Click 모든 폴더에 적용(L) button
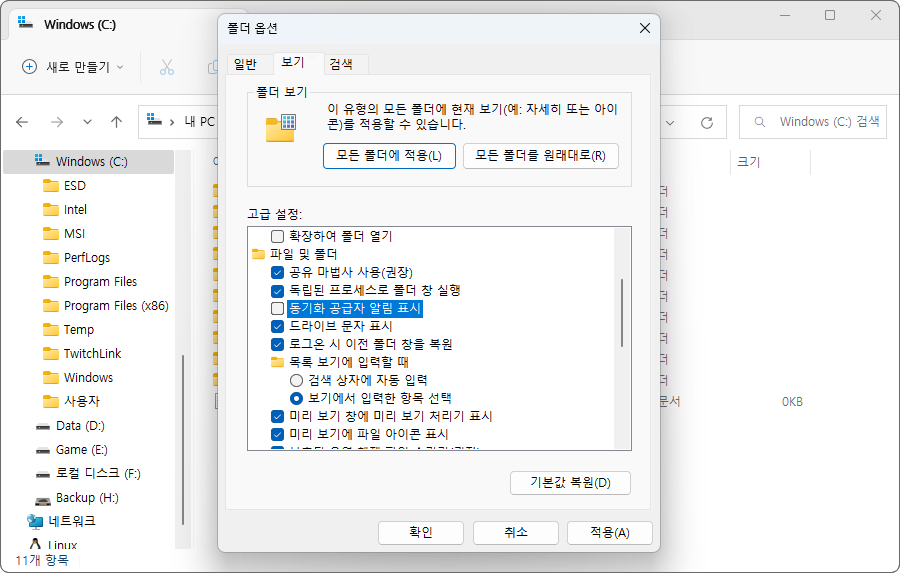 click(x=389, y=156)
